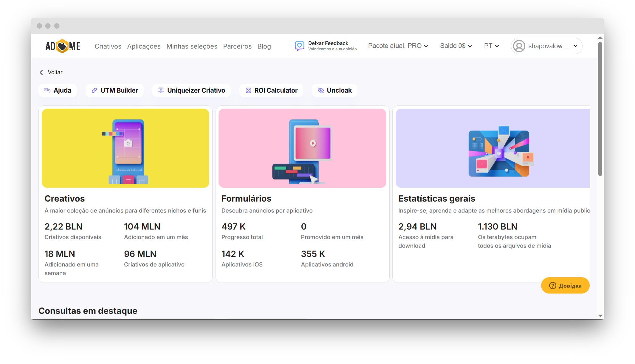The height and width of the screenshot is (364, 635).
Task: Click the Ajuda chat bubbles icon
Action: point(47,90)
